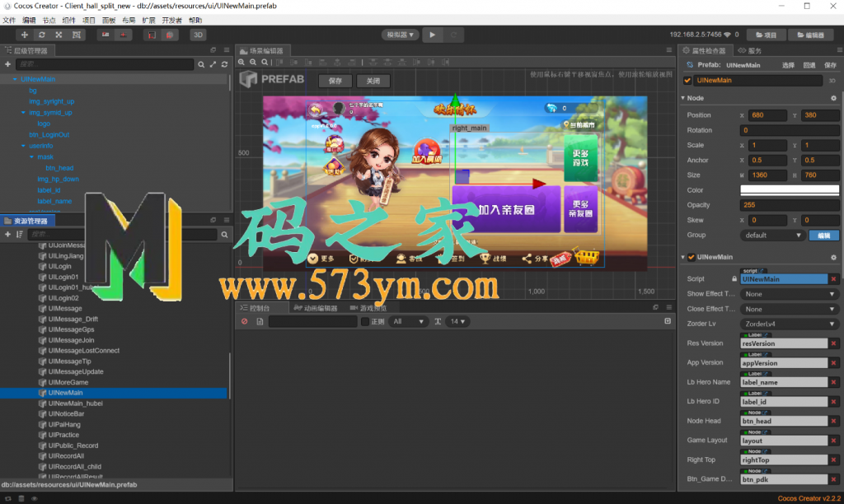
Task: Open the UIMoreGame prefab asset
Action: click(x=68, y=382)
